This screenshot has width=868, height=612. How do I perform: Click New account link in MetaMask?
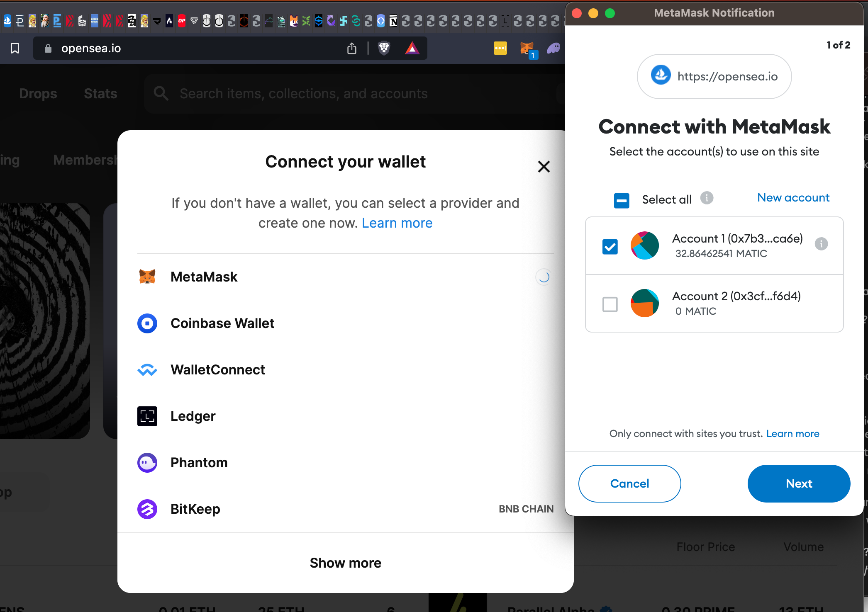[793, 198]
